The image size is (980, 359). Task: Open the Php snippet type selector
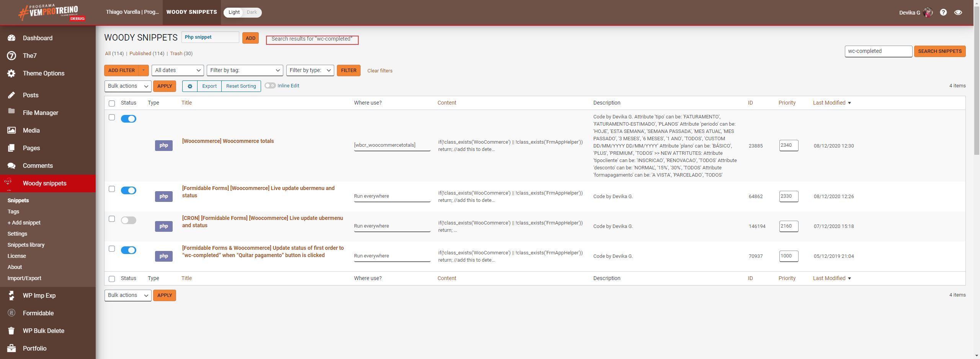pos(210,37)
